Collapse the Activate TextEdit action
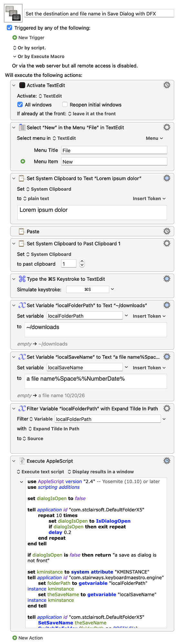 [14, 85]
